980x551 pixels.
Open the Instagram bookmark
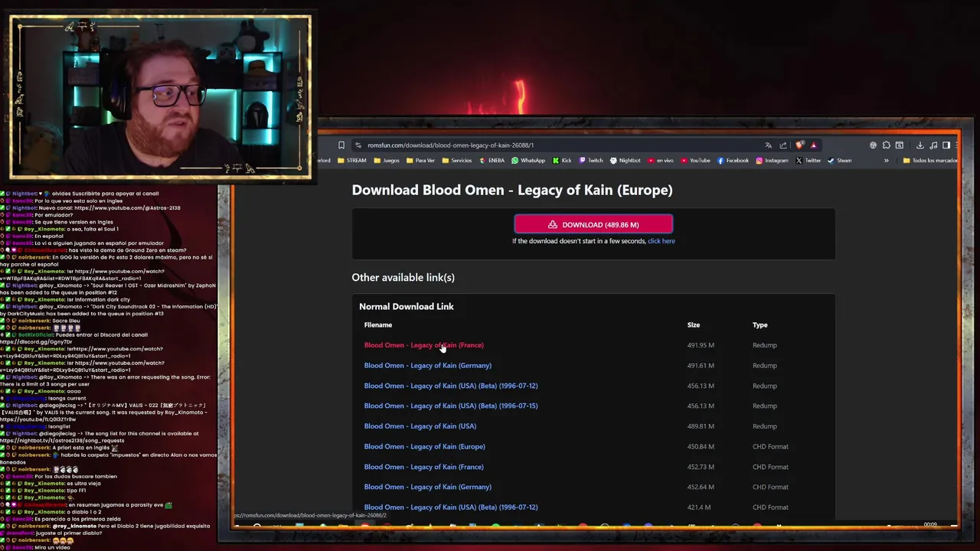(772, 161)
